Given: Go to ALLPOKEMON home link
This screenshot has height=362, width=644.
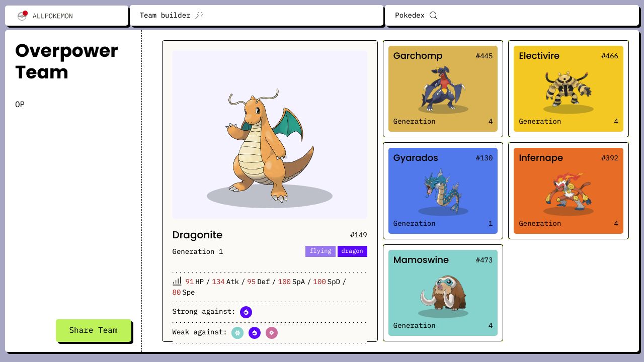Looking at the screenshot, I should tap(52, 16).
